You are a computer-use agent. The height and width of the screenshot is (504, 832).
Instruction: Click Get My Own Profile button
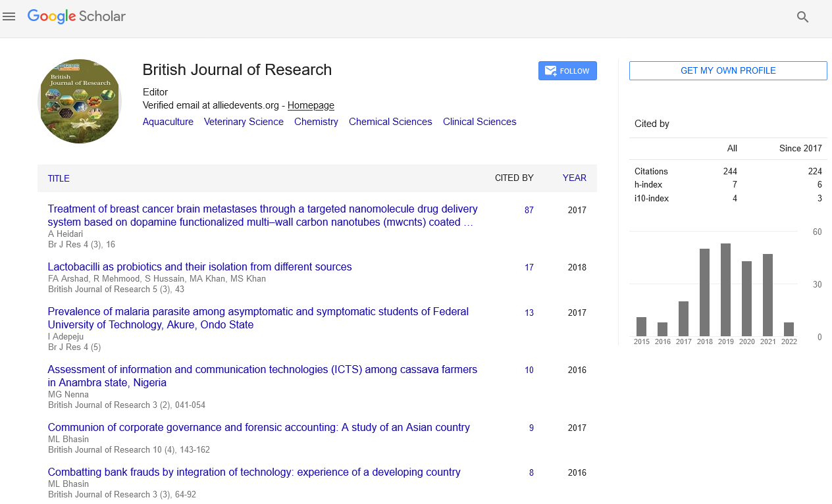pos(728,71)
